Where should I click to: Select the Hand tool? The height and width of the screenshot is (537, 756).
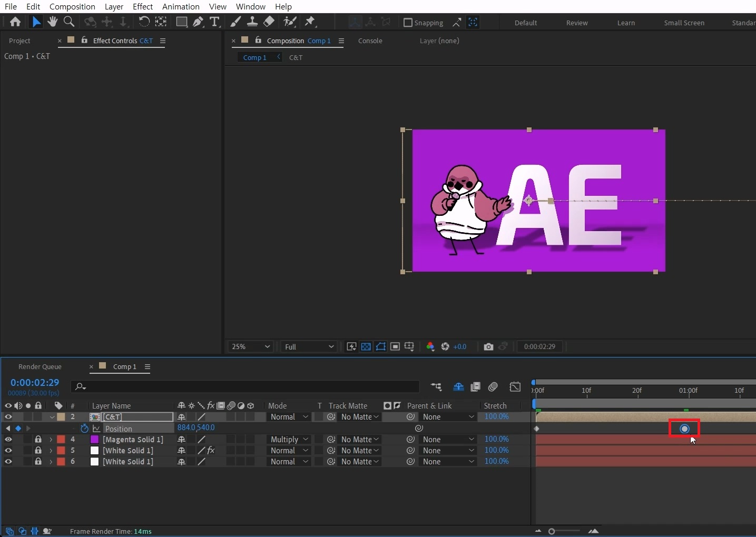[x=52, y=22]
